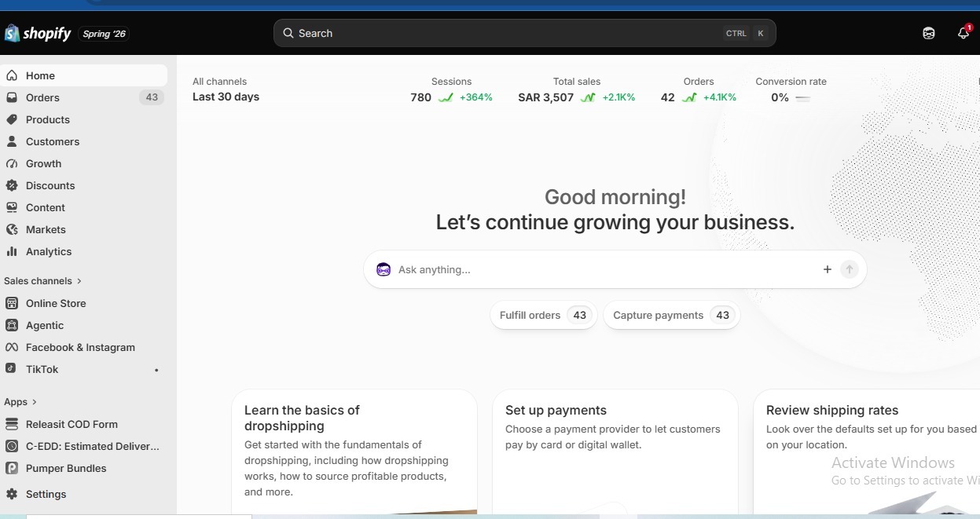Click the Sidekick avatar in Ask field
The height and width of the screenshot is (519, 980).
(384, 269)
